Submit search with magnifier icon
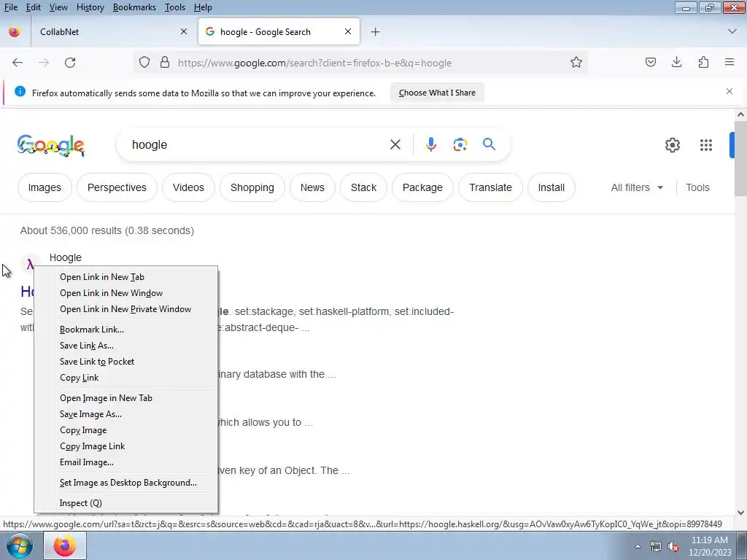This screenshot has height=560, width=747. click(x=489, y=144)
